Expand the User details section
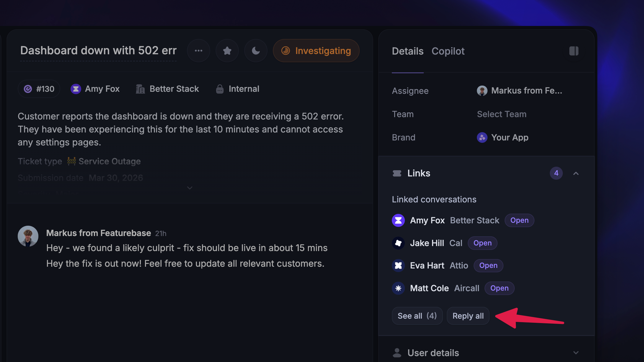This screenshot has width=644, height=362. click(576, 353)
